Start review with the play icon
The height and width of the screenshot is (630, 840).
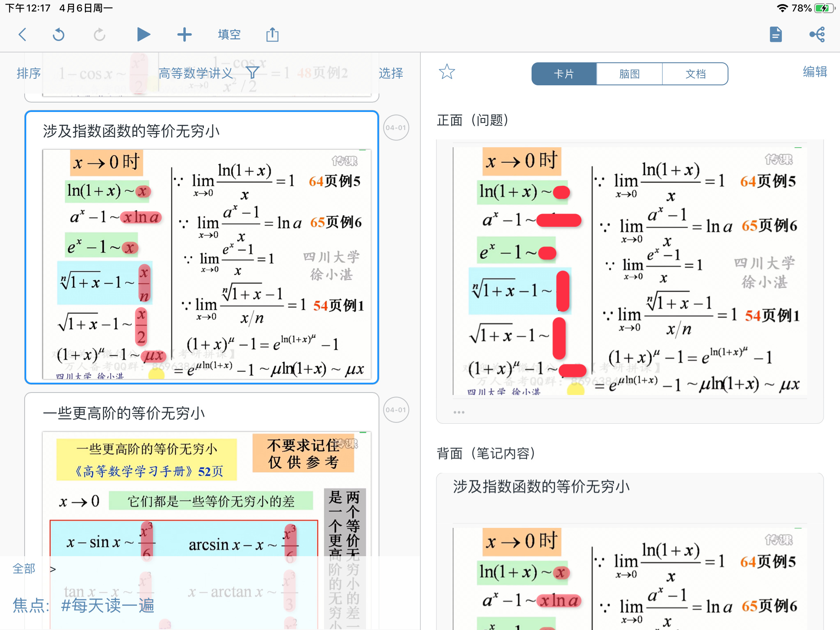(143, 34)
